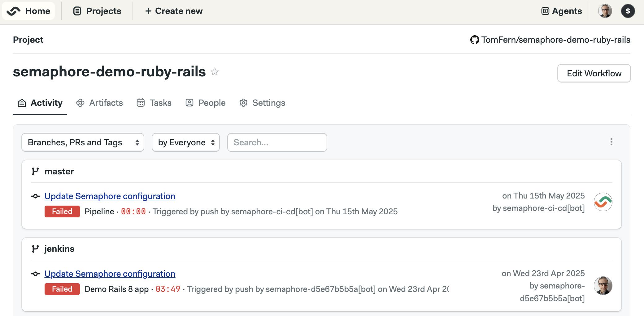Open master's Update Semaphore configuration workflow
The width and height of the screenshot is (644, 316).
point(110,196)
